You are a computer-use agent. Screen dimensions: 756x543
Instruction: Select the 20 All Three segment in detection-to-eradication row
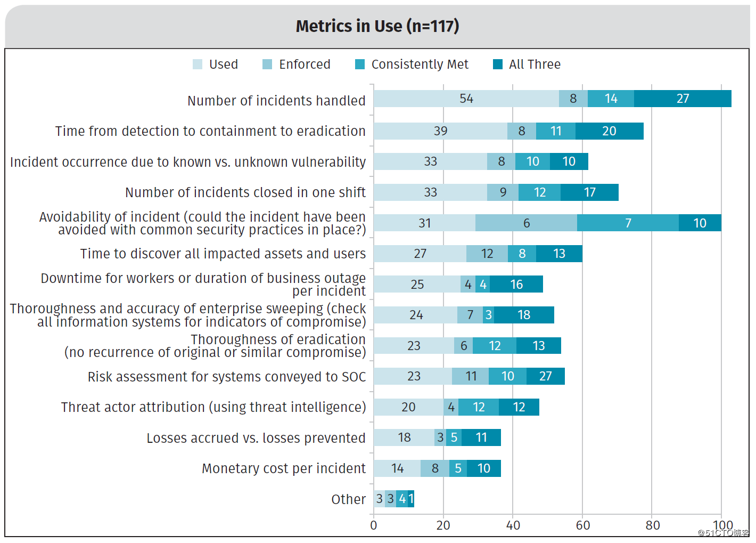coord(609,131)
